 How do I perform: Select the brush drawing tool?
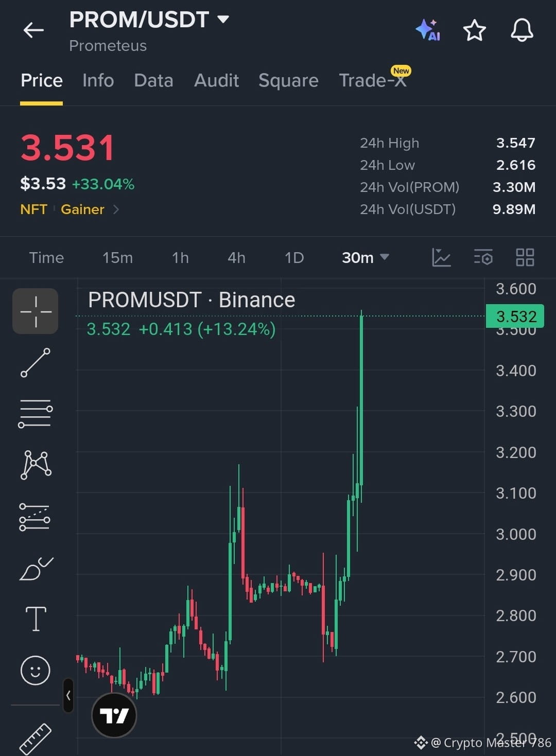[x=36, y=569]
